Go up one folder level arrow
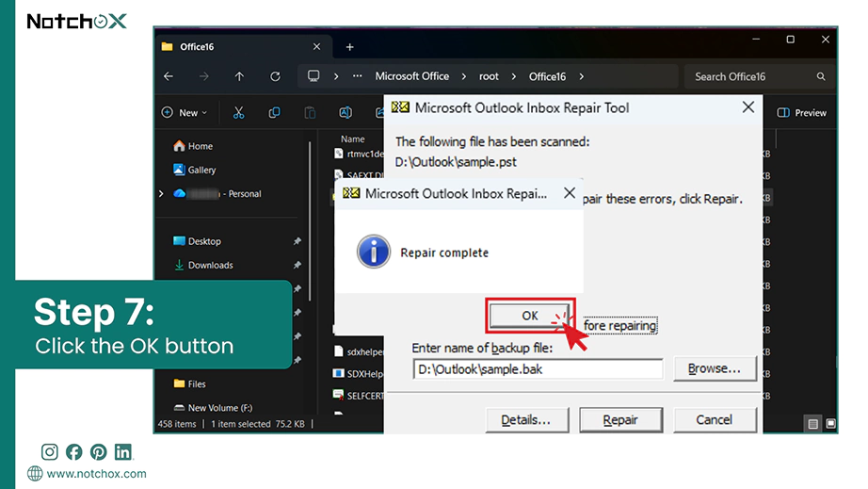868x489 pixels. click(239, 76)
